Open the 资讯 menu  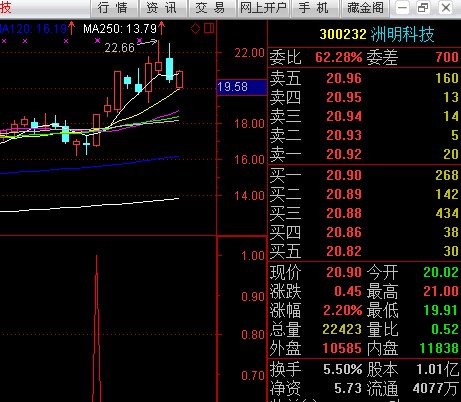163,8
